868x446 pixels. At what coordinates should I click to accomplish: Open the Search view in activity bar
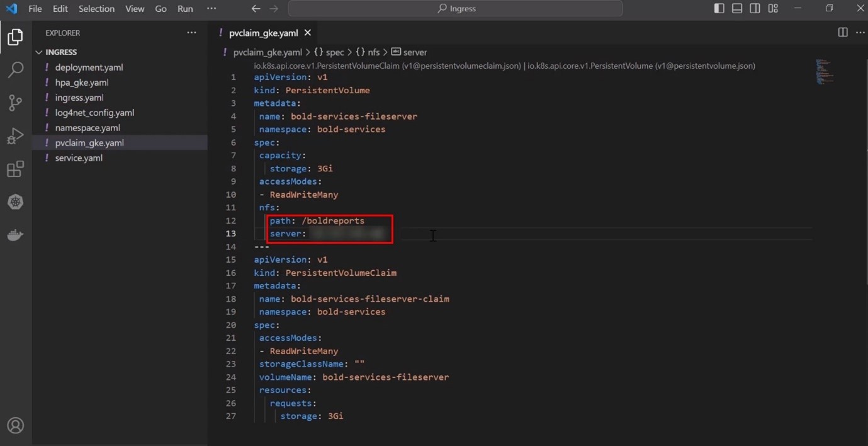[x=15, y=69]
